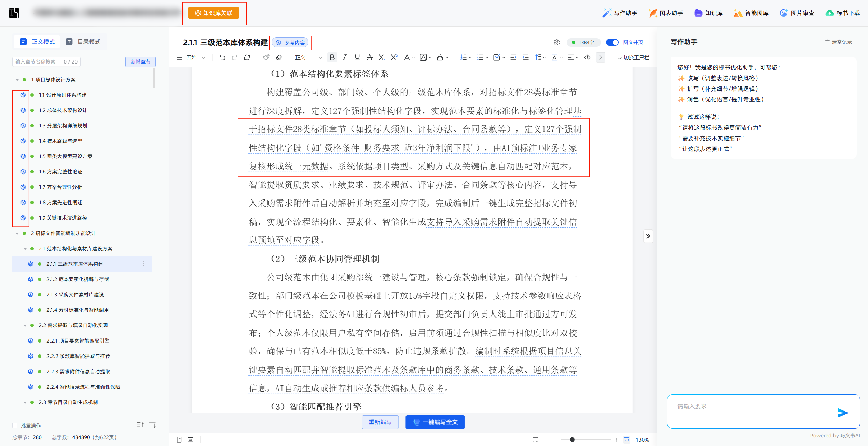Click the zoom-out minus button

(555, 440)
